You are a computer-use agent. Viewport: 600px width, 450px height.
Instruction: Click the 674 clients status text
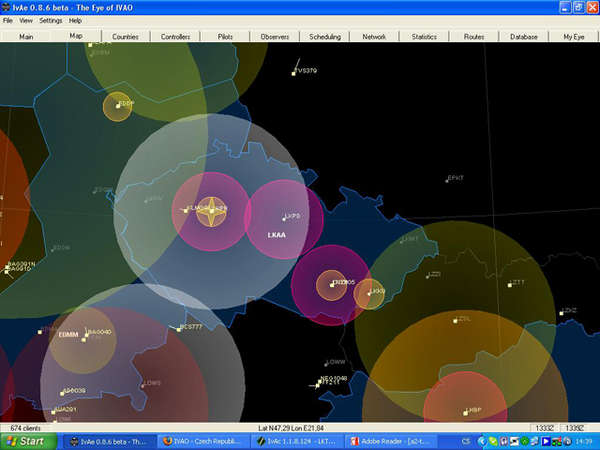[x=25, y=428]
